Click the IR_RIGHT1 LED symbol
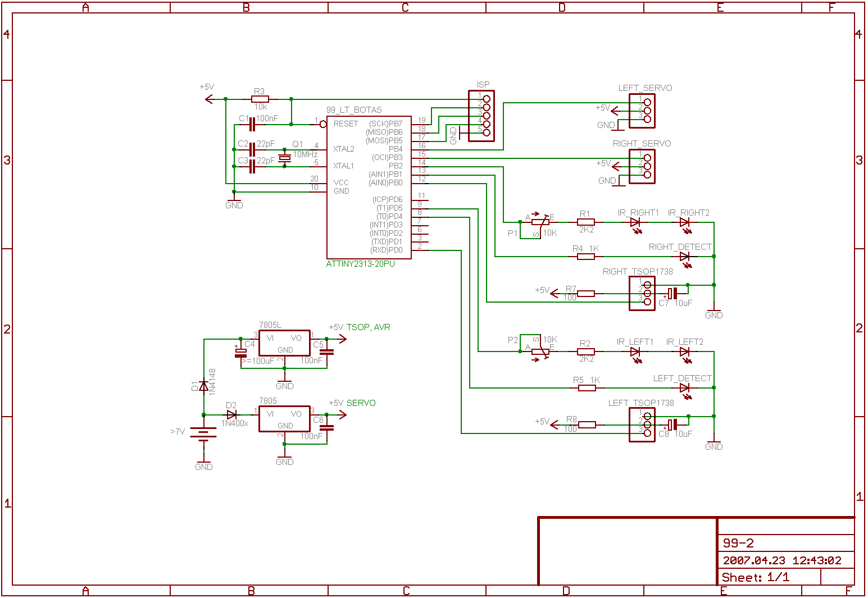Image resolution: width=868 pixels, height=598 pixels. [635, 222]
